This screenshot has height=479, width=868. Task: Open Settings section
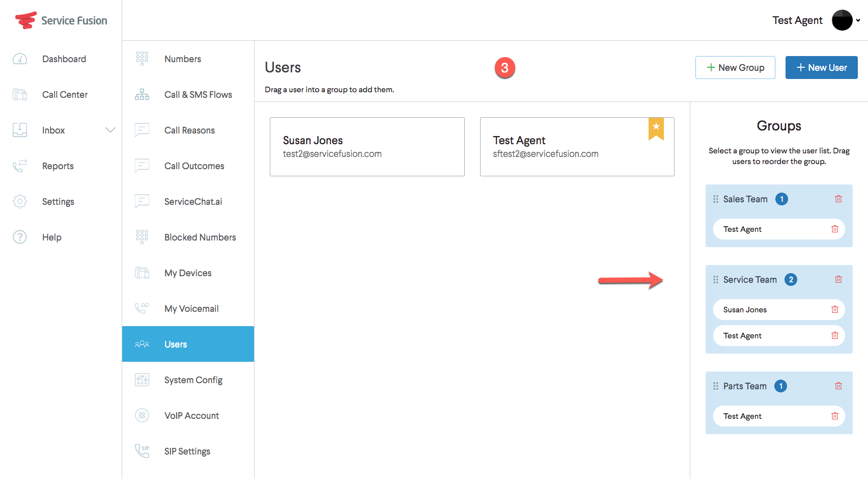(58, 202)
